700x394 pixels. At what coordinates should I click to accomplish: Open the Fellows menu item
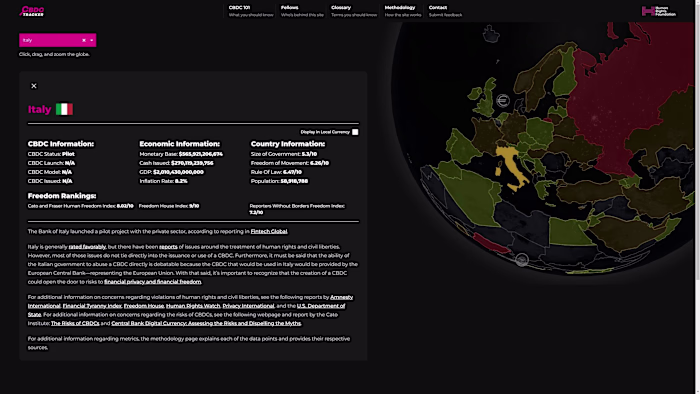302,11
